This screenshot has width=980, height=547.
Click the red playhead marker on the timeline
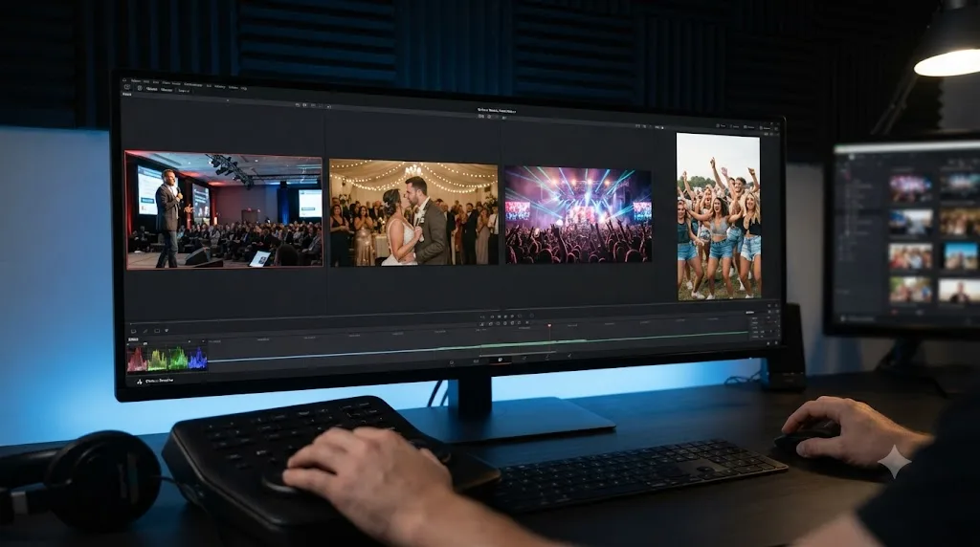[x=549, y=326]
